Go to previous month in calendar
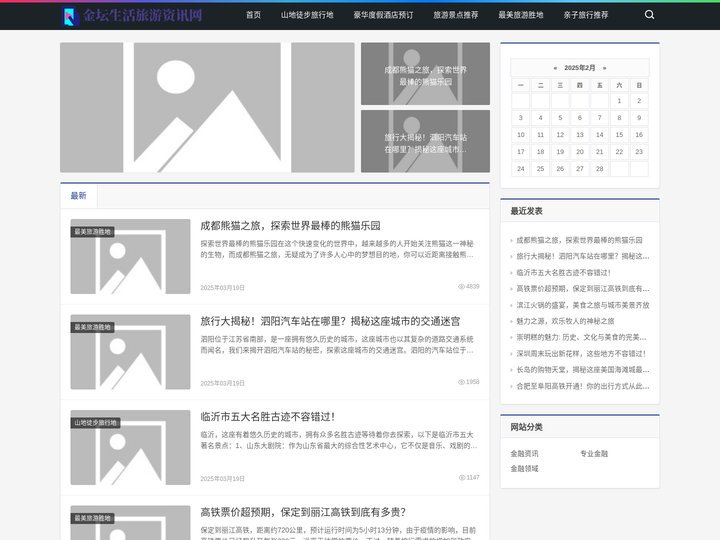This screenshot has width=720, height=540. [555, 68]
